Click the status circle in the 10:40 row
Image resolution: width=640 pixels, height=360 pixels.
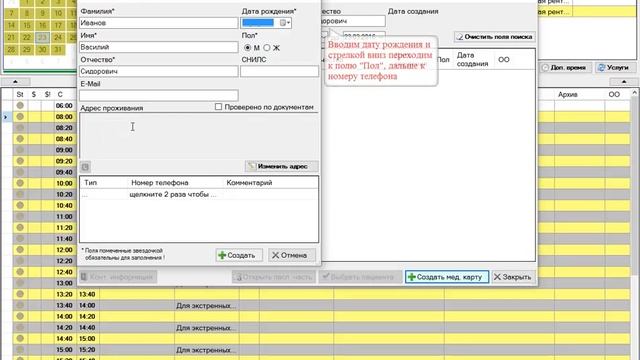[x=20, y=205]
